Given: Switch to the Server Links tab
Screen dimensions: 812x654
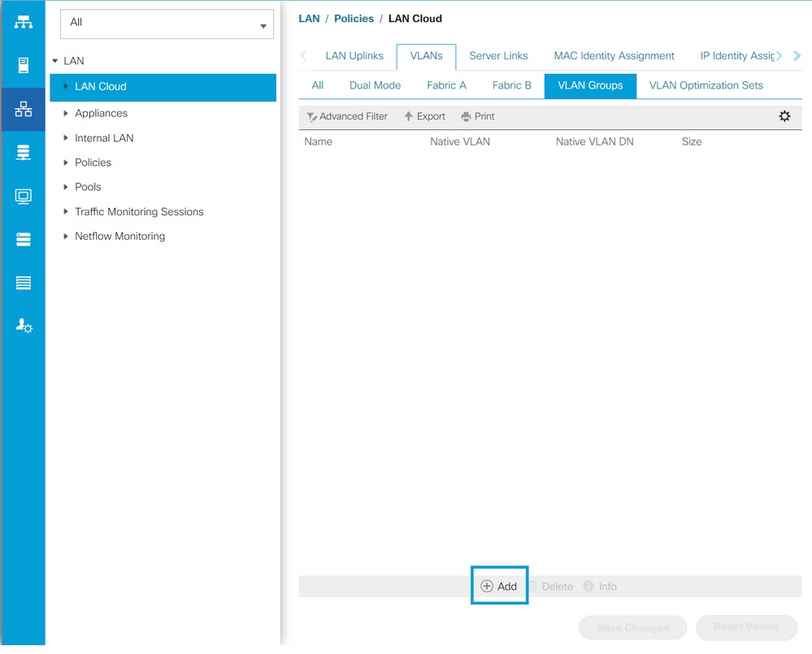Looking at the screenshot, I should tap(498, 55).
